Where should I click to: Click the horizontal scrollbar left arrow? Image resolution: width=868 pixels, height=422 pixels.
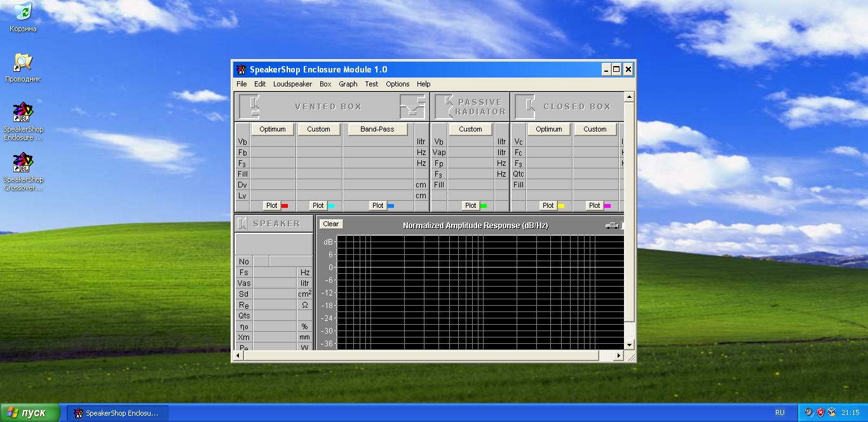(x=239, y=356)
